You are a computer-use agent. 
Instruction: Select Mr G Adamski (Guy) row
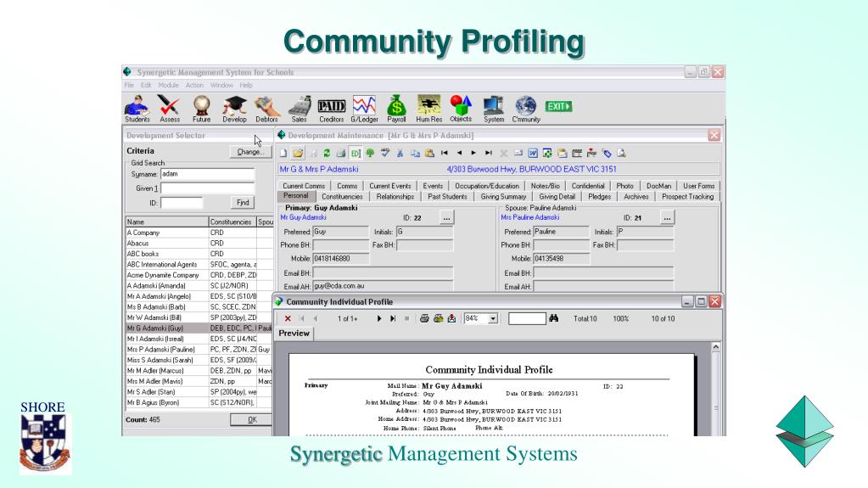(199, 328)
